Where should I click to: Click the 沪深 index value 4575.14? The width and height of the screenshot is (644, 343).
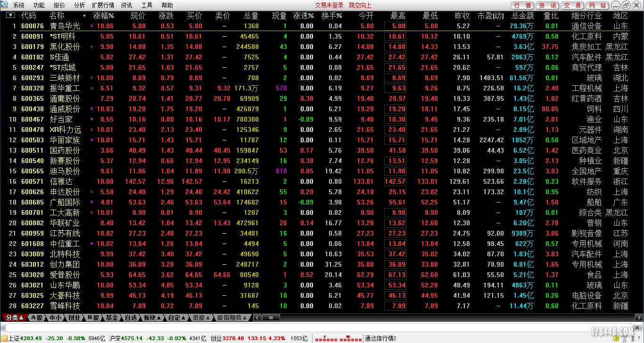coord(132,338)
